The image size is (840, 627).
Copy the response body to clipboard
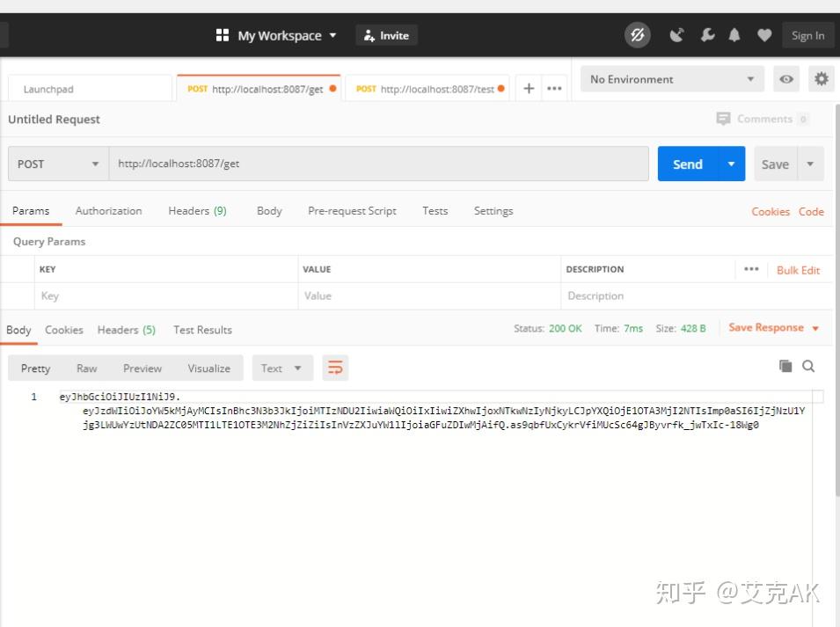tap(785, 366)
